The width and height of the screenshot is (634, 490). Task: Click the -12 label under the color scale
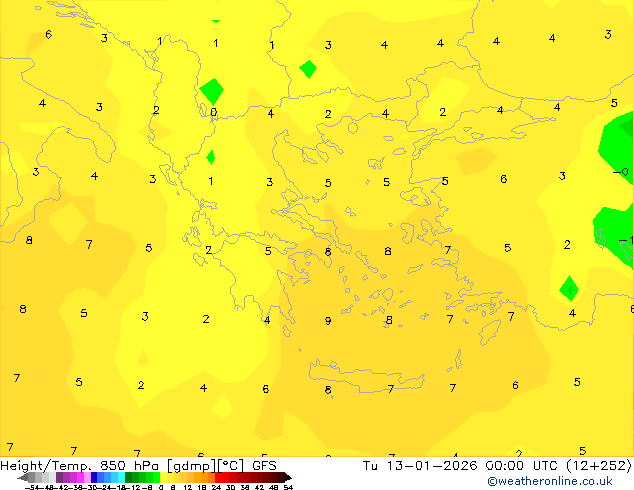(x=133, y=488)
